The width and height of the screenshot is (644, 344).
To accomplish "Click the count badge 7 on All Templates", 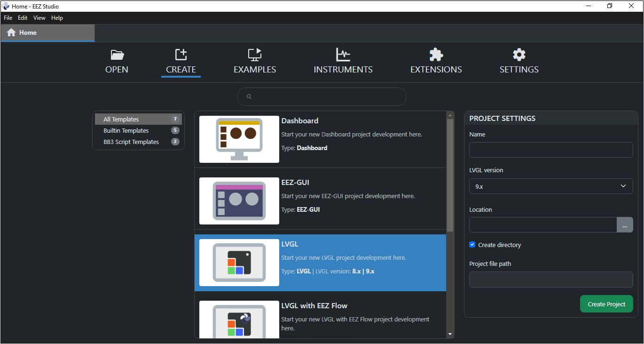I will pyautogui.click(x=175, y=119).
